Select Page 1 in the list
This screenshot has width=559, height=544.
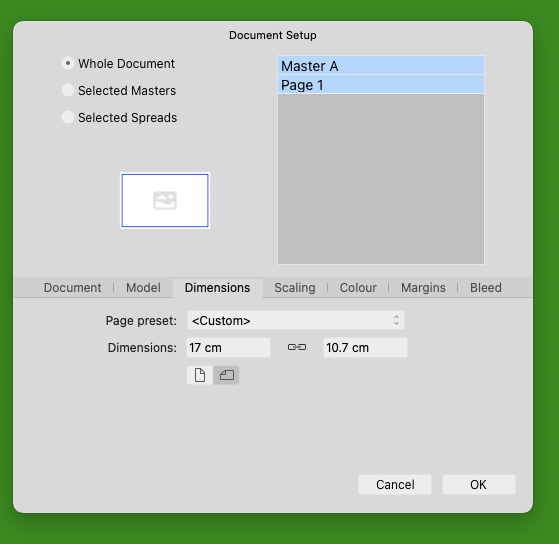click(x=381, y=84)
